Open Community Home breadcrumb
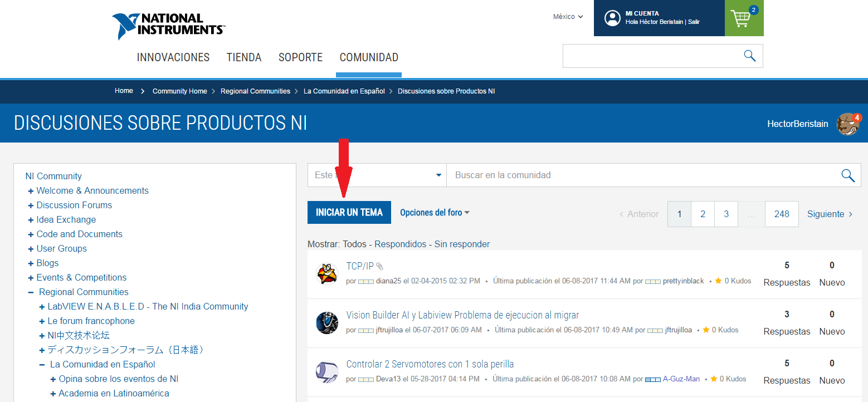Viewport: 868px width, 402px height. (x=180, y=91)
